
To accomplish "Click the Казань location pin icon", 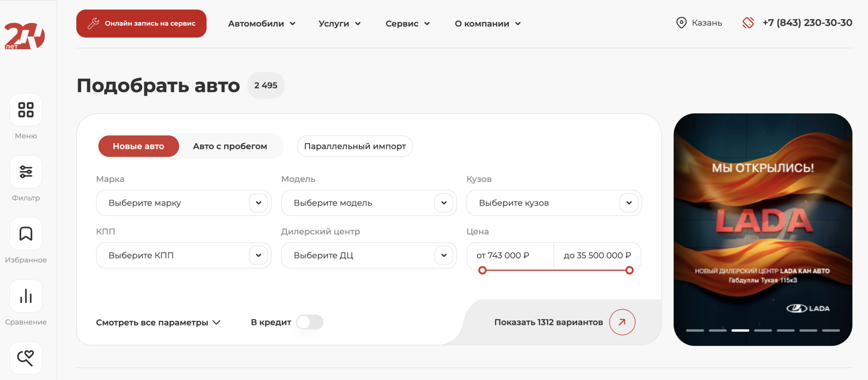I will tap(681, 23).
